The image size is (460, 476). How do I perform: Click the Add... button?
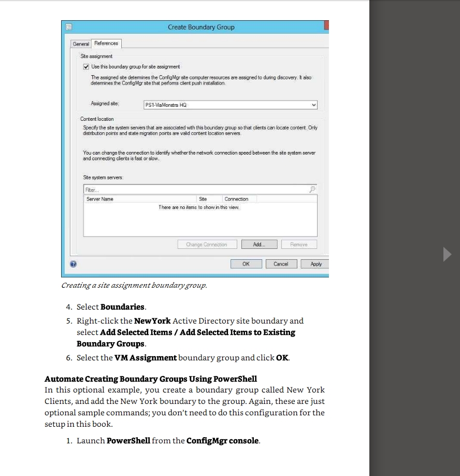tap(258, 244)
